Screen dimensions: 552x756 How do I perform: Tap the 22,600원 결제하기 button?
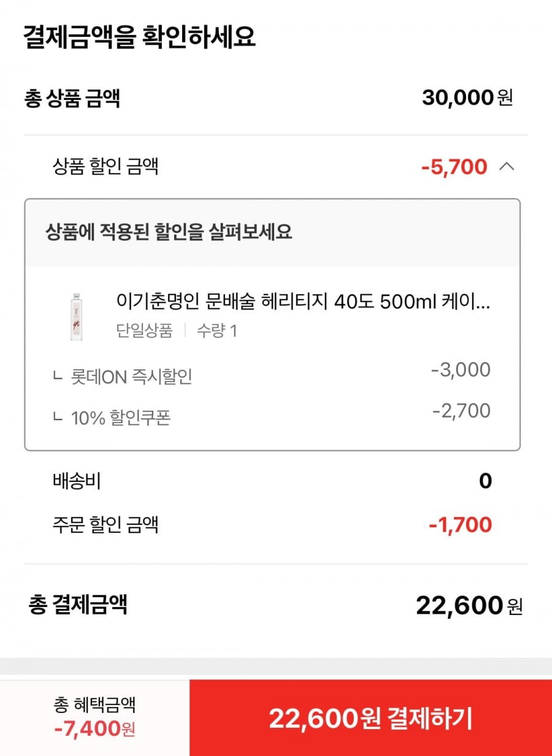coord(370,718)
